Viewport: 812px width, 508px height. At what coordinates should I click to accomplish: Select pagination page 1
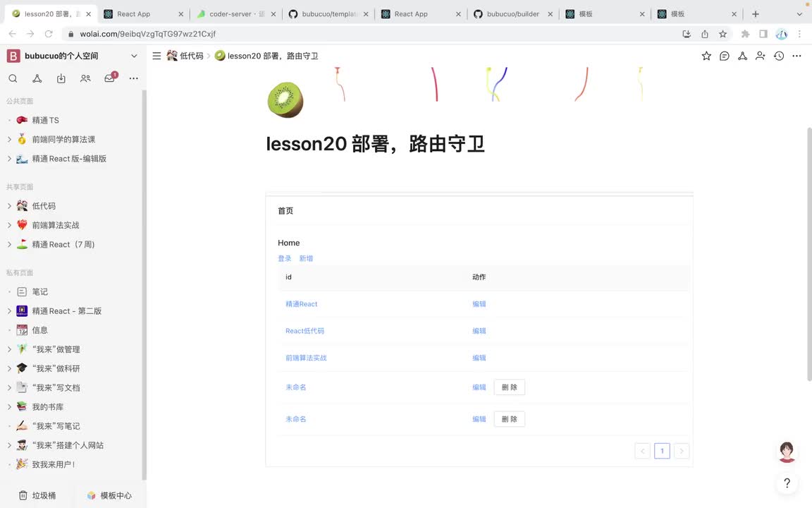(662, 451)
